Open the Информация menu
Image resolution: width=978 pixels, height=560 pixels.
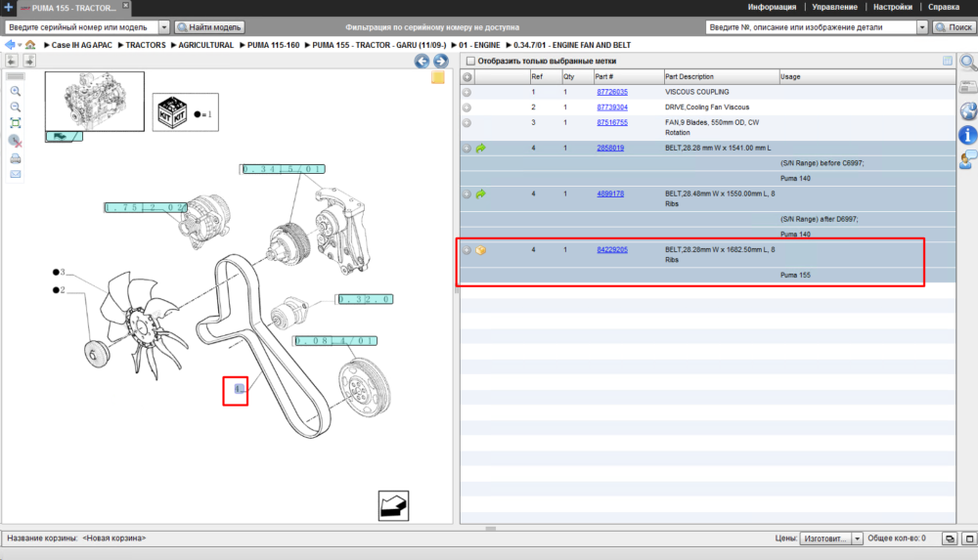[x=772, y=7]
